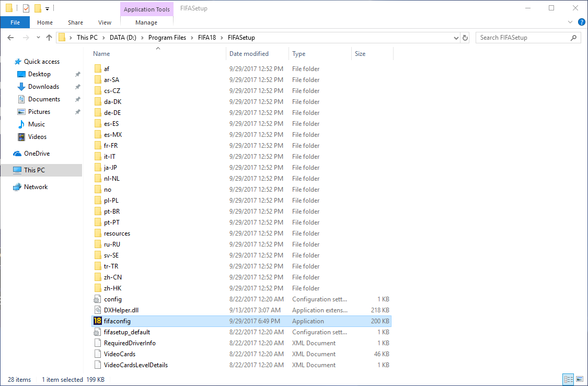Open Network in navigation pane
Viewport: 588px width, 386px height.
click(x=36, y=186)
